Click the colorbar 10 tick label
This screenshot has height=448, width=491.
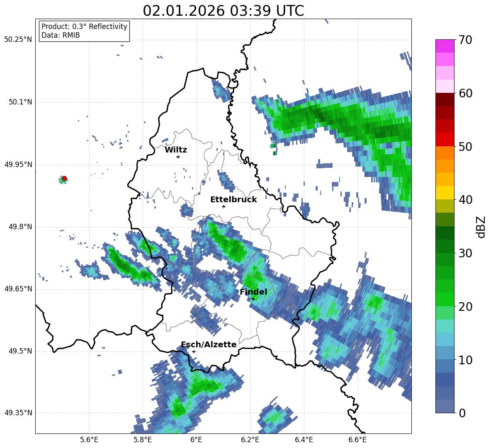pyautogui.click(x=465, y=360)
